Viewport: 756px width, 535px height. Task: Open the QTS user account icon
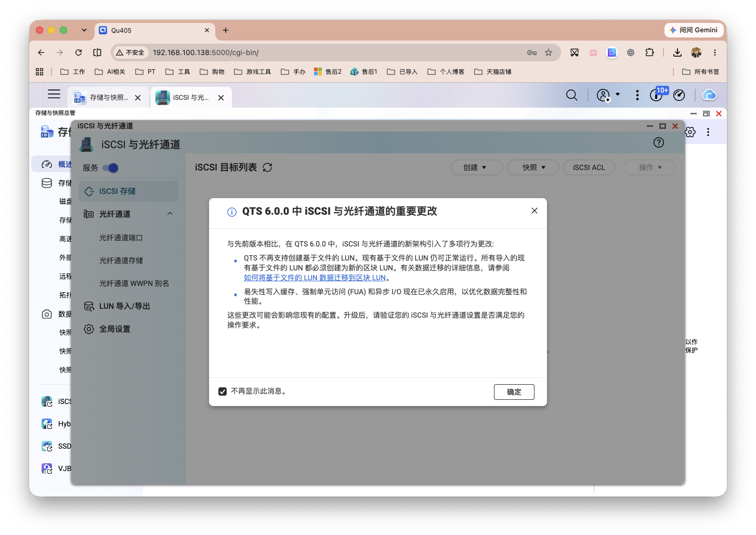click(x=603, y=95)
